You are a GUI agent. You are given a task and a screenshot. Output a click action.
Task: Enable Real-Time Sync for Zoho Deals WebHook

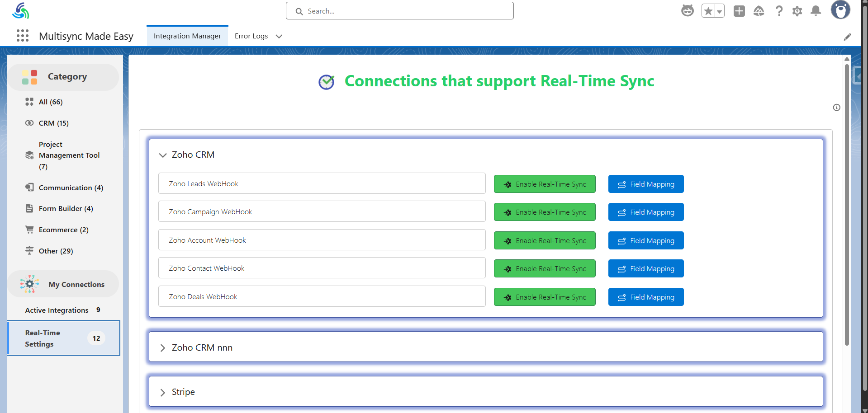tap(545, 297)
